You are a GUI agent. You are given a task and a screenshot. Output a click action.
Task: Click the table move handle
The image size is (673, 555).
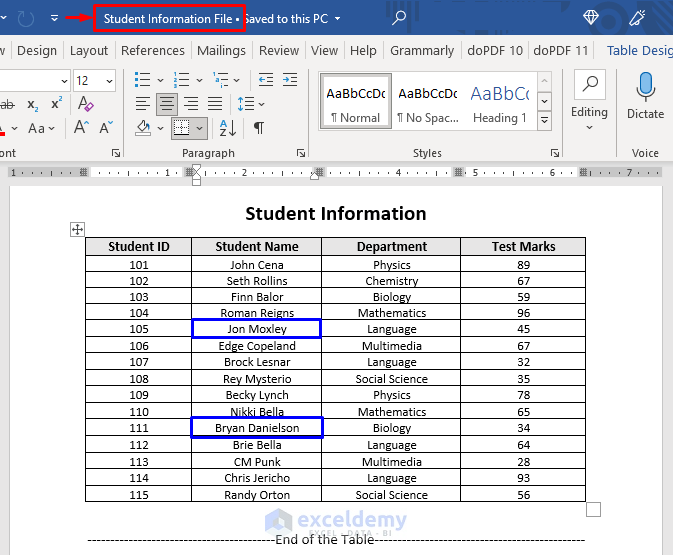pyautogui.click(x=77, y=230)
